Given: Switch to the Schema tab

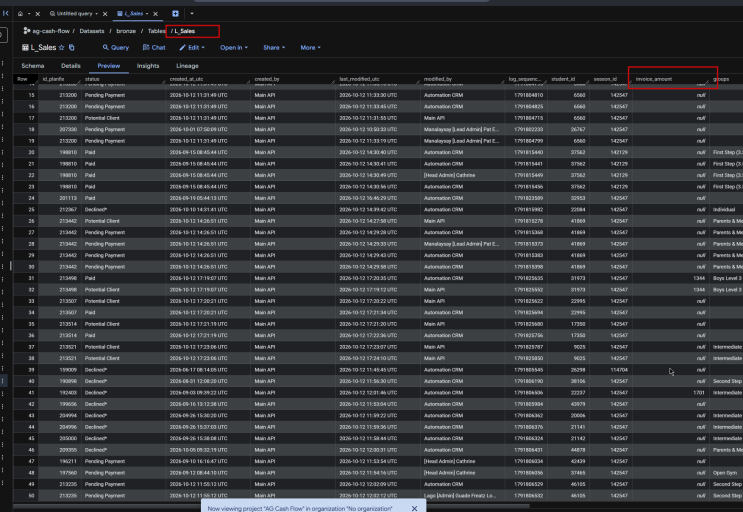Looking at the screenshot, I should (33, 66).
